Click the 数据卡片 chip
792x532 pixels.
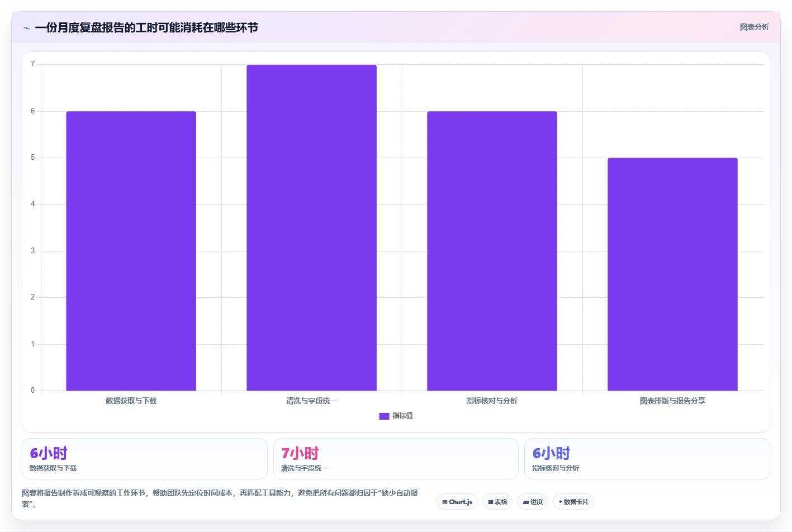[573, 502]
